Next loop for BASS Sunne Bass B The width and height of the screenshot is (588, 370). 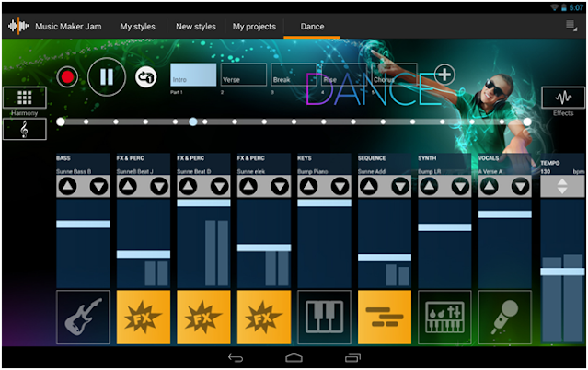coord(99,186)
